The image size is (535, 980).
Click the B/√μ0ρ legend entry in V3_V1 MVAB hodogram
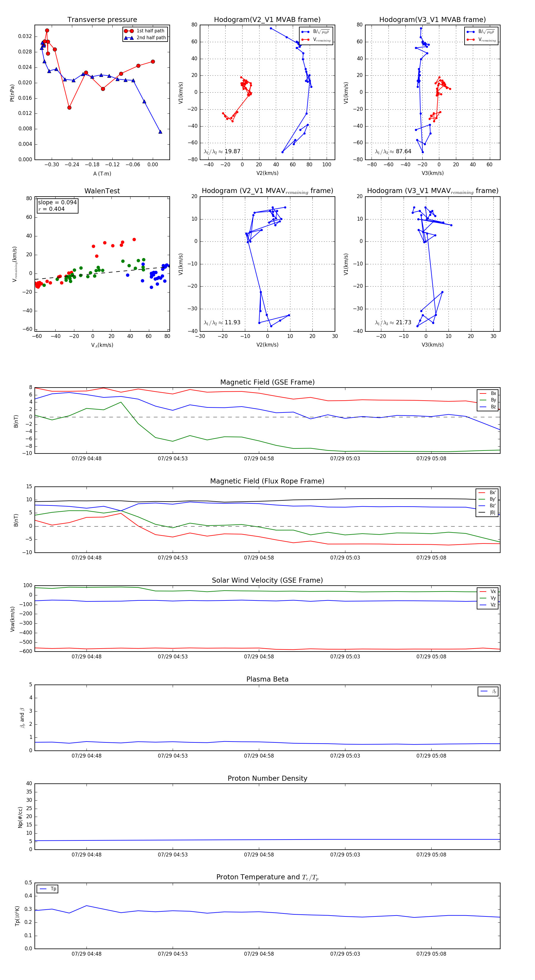point(481,31)
